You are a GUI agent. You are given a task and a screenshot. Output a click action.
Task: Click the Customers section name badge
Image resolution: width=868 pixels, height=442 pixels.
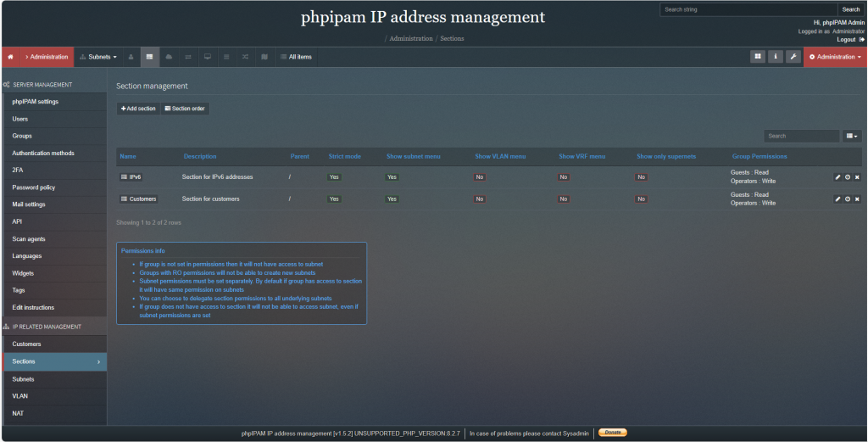click(138, 199)
